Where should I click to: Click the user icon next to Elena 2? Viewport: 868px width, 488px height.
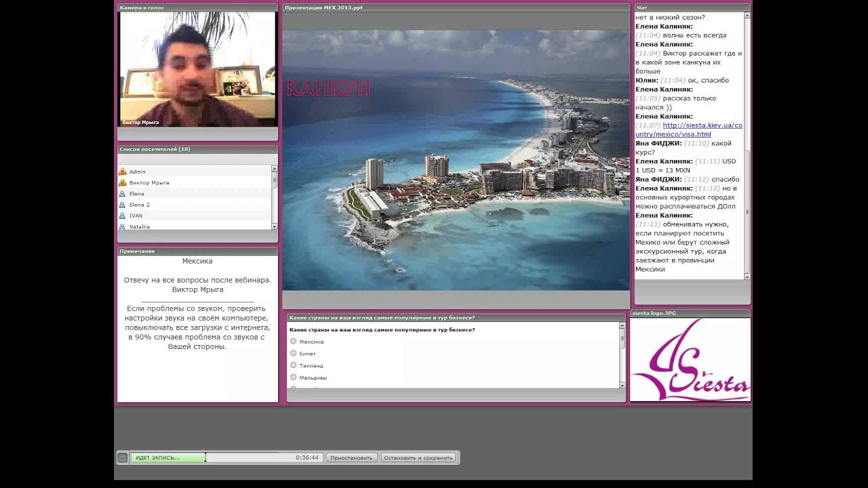click(123, 205)
